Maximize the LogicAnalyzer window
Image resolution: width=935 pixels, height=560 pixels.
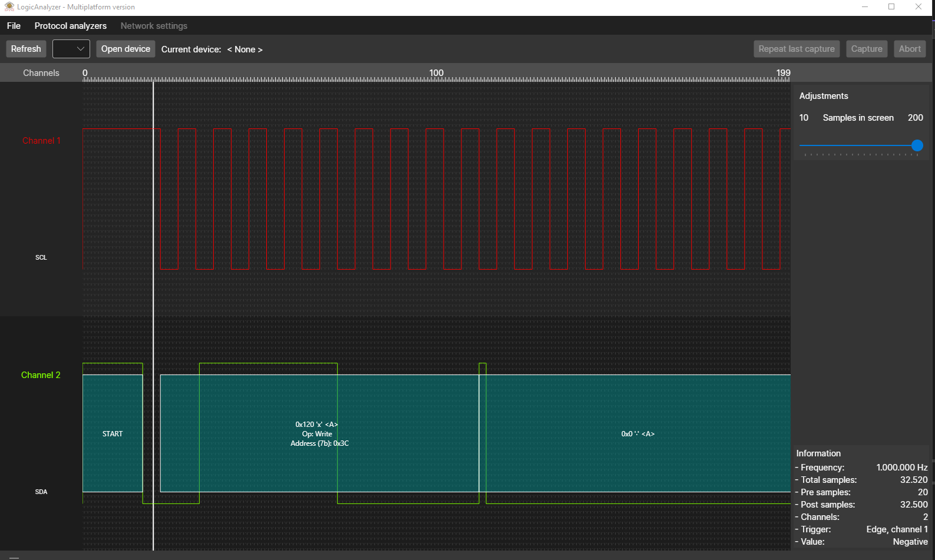click(x=891, y=7)
